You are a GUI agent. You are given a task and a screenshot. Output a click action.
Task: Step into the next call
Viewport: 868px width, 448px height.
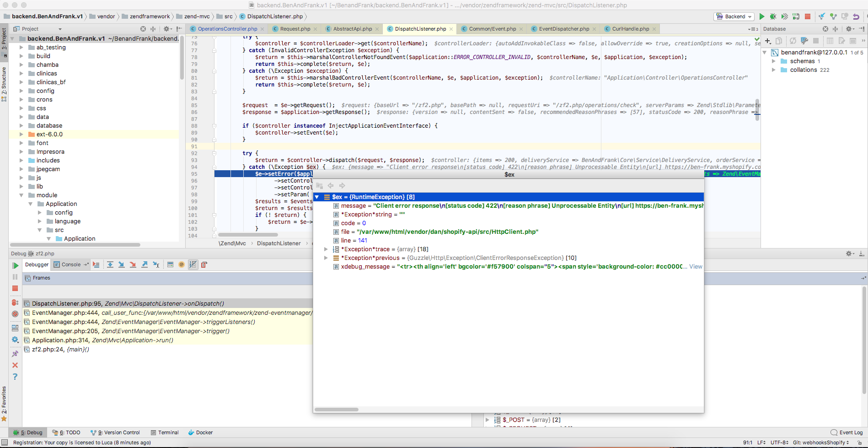coord(121,264)
